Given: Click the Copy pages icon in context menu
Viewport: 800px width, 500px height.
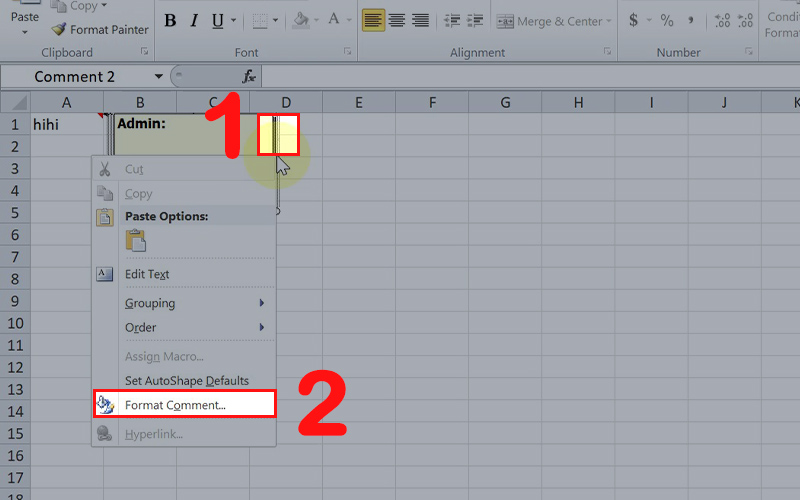Looking at the screenshot, I should (105, 193).
